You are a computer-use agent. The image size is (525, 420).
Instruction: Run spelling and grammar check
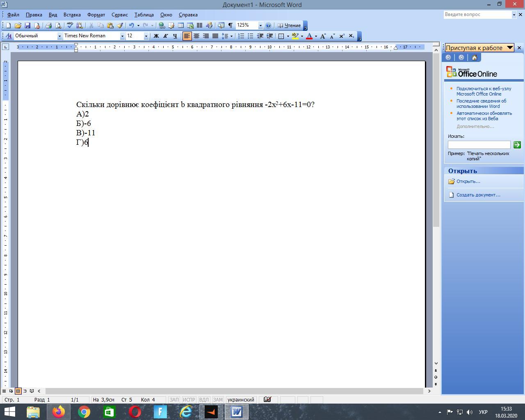(70, 25)
